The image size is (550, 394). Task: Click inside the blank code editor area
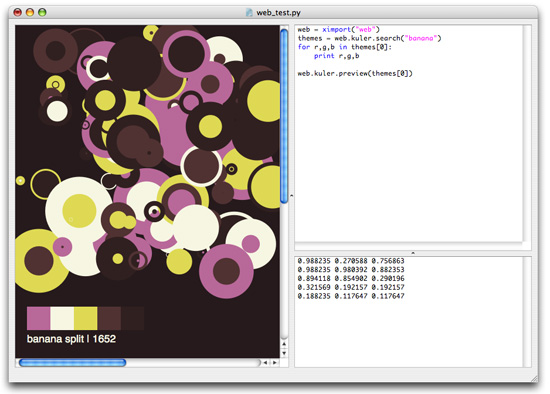coord(409,158)
